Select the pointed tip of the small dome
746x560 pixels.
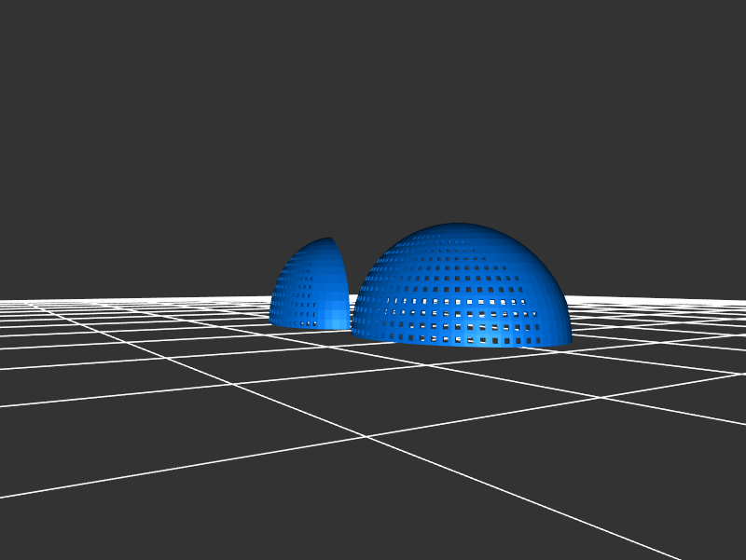(x=331, y=239)
